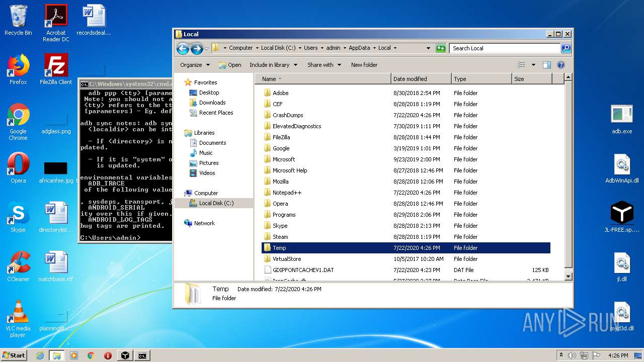The height and width of the screenshot is (362, 644).
Task: Select the FileZilla Client desktop shortcut
Action: [x=56, y=69]
